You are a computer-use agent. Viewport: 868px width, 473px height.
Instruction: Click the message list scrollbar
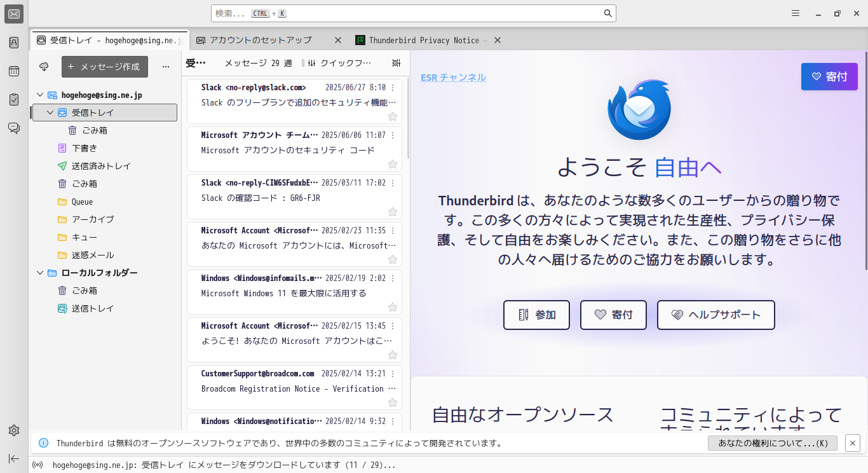click(407, 118)
